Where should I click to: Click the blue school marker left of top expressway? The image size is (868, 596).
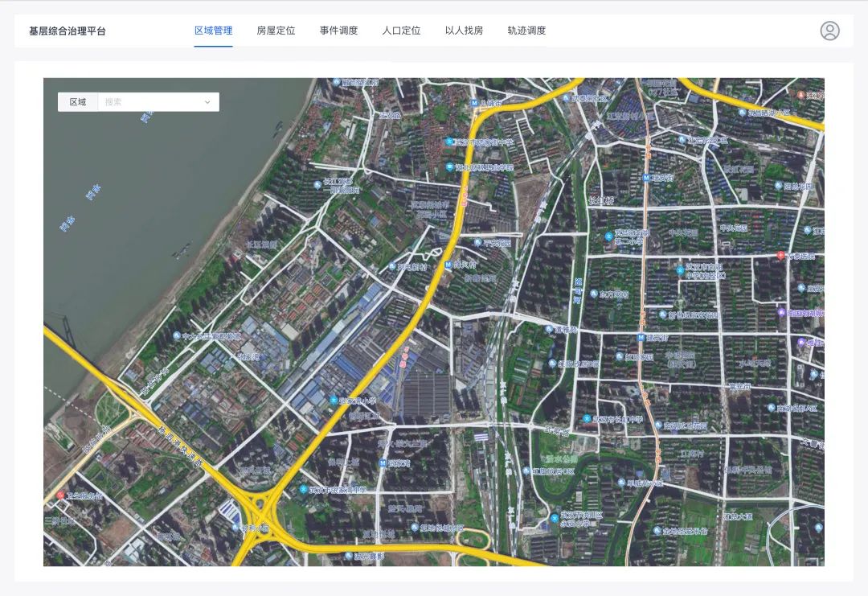449,142
